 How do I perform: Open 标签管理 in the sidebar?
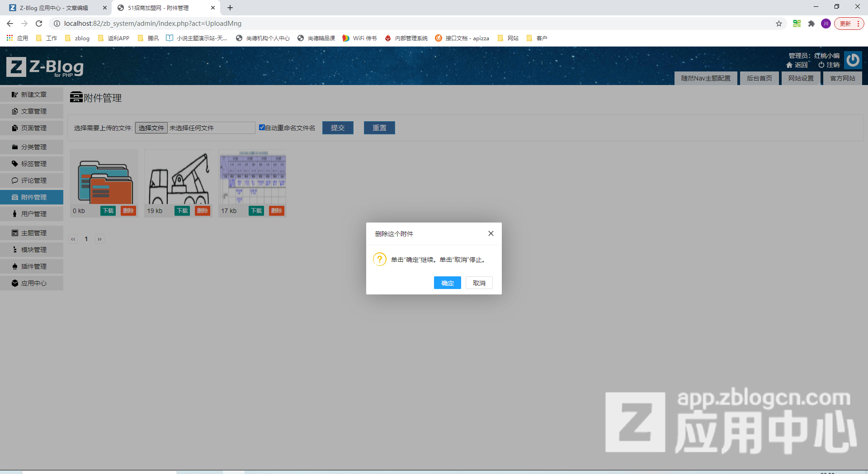pyautogui.click(x=32, y=164)
